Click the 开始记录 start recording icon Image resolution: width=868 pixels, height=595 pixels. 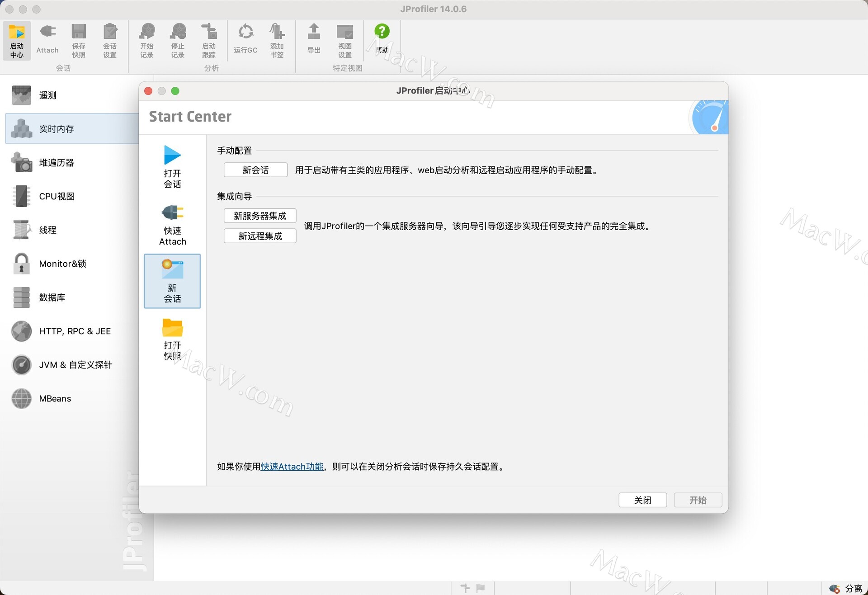coord(147,41)
